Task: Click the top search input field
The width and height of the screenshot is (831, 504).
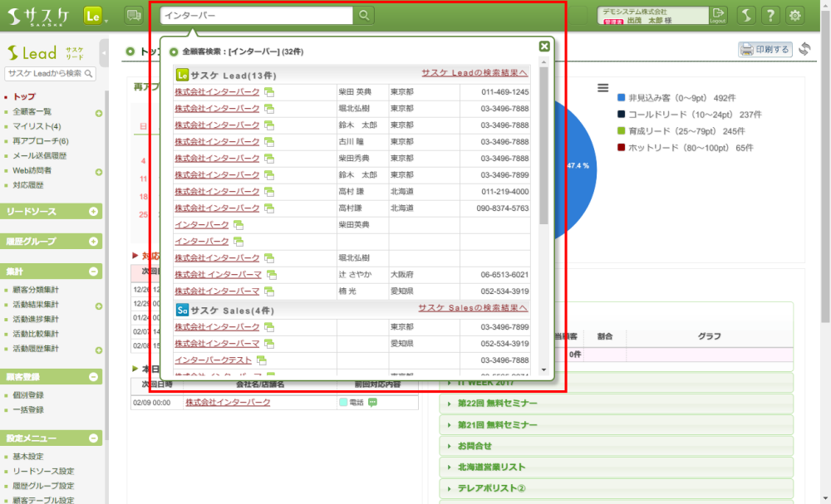Action: point(257,15)
